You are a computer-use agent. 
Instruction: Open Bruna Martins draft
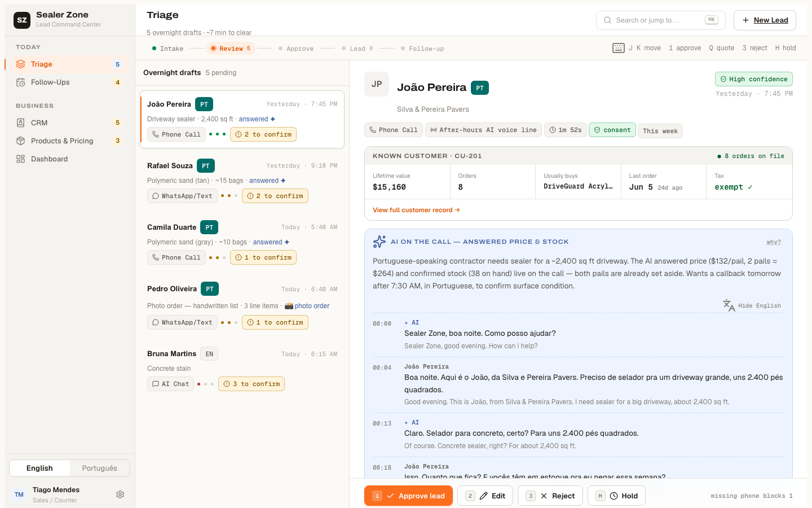click(x=242, y=369)
